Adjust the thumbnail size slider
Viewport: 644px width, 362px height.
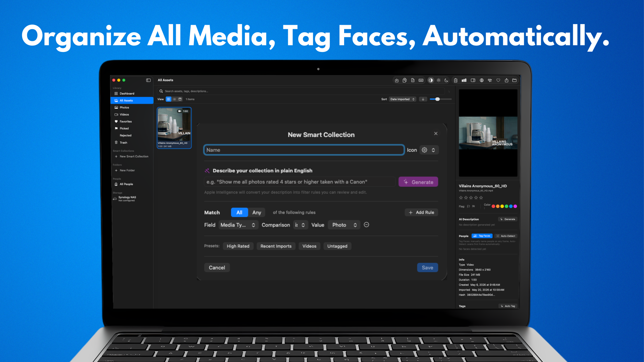pyautogui.click(x=441, y=99)
